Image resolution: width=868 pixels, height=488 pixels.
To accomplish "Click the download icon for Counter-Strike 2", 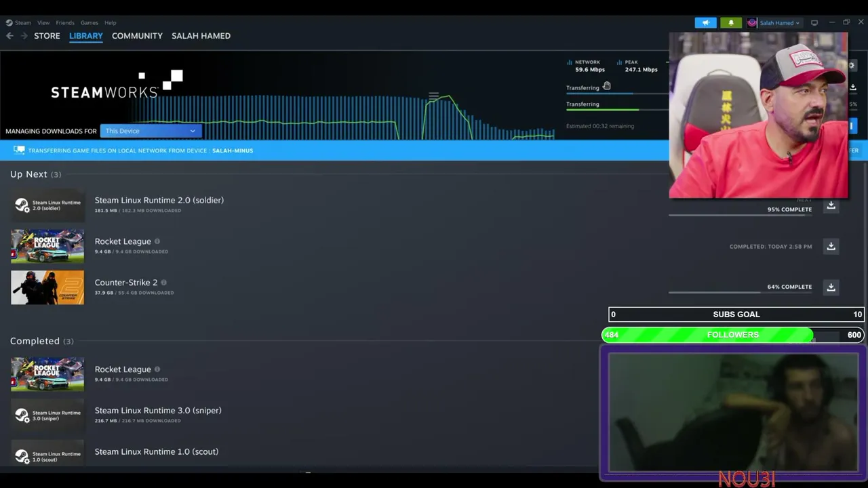I will pyautogui.click(x=831, y=287).
